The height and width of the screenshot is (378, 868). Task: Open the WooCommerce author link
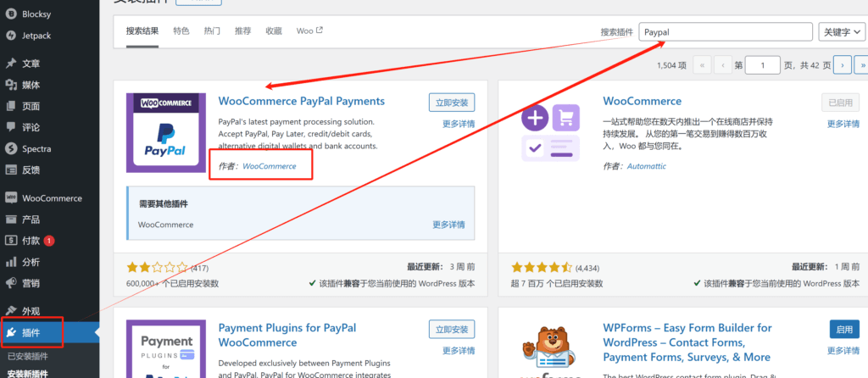pyautogui.click(x=270, y=166)
